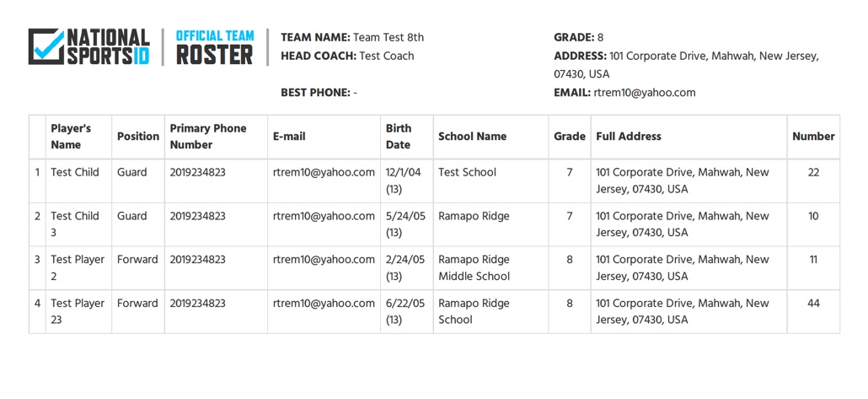Click the Team Name field Team Test 8th
868x399 pixels.
[352, 38]
